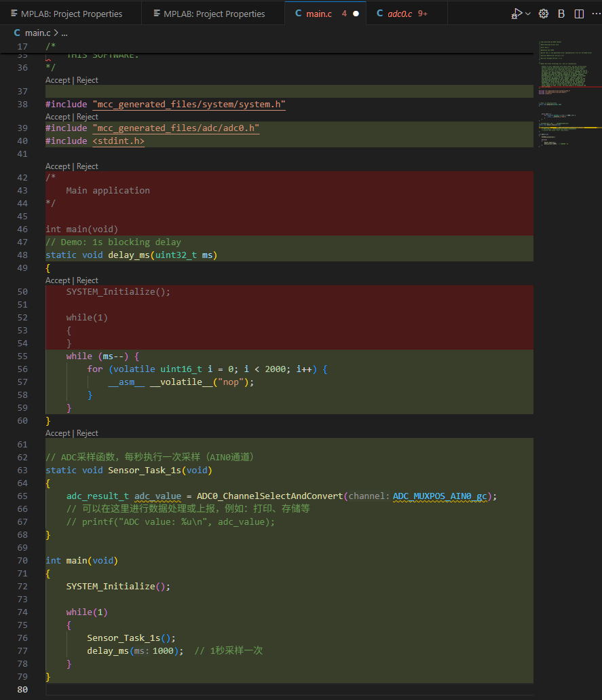Click ADC0_ChannelSelectAndConvert call on line 65
The width and height of the screenshot is (602, 700).
pyautogui.click(x=270, y=496)
